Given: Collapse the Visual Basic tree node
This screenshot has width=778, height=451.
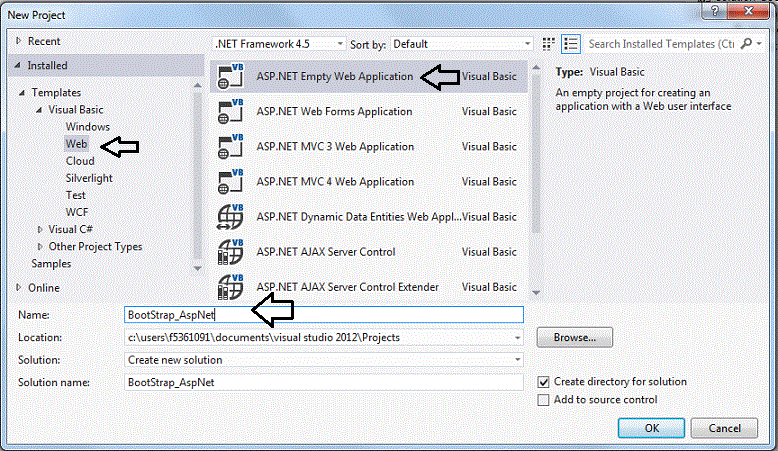Looking at the screenshot, I should click(x=39, y=110).
